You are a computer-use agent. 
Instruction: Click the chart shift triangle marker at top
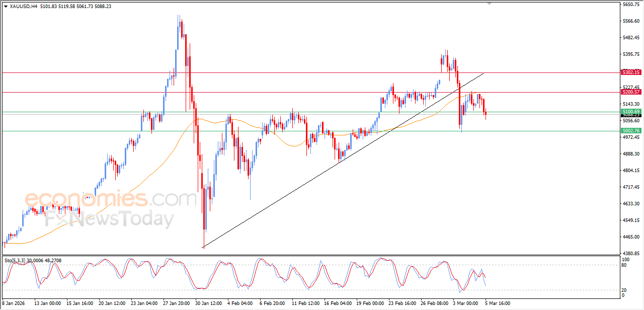point(489,4)
